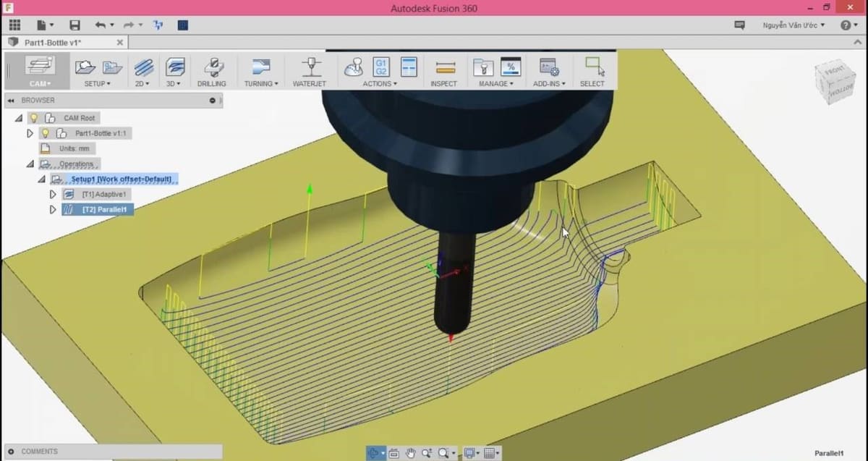Viewport: 868px width, 461px height.
Task: Open the user account Nguyễn Văn Ước menu
Action: coord(793,25)
